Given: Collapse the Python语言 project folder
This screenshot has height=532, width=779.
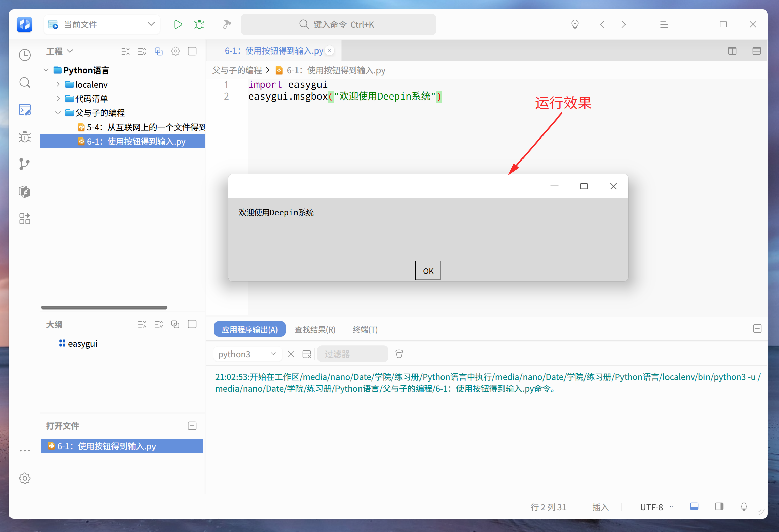Looking at the screenshot, I should [x=46, y=70].
